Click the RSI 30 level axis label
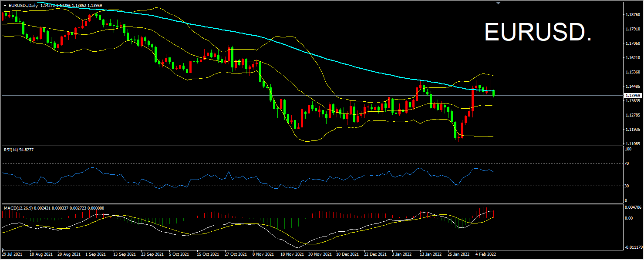644x260 pixels. tap(627, 186)
